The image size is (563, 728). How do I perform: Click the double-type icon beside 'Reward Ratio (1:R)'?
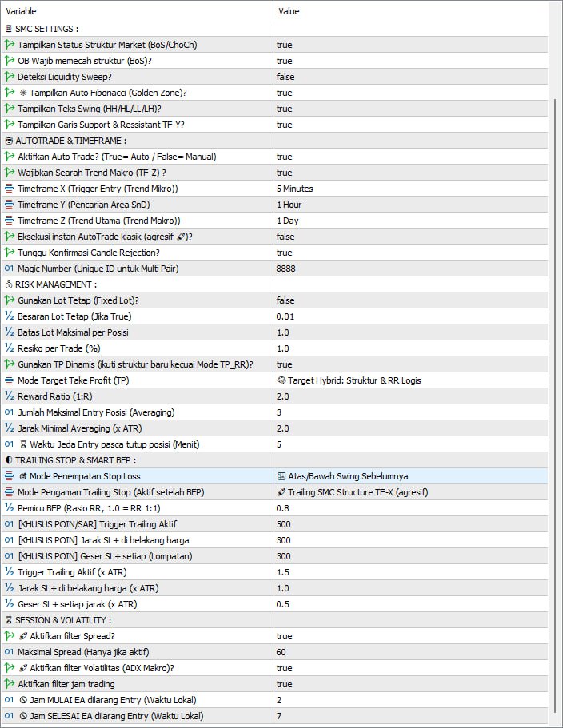pyautogui.click(x=10, y=396)
